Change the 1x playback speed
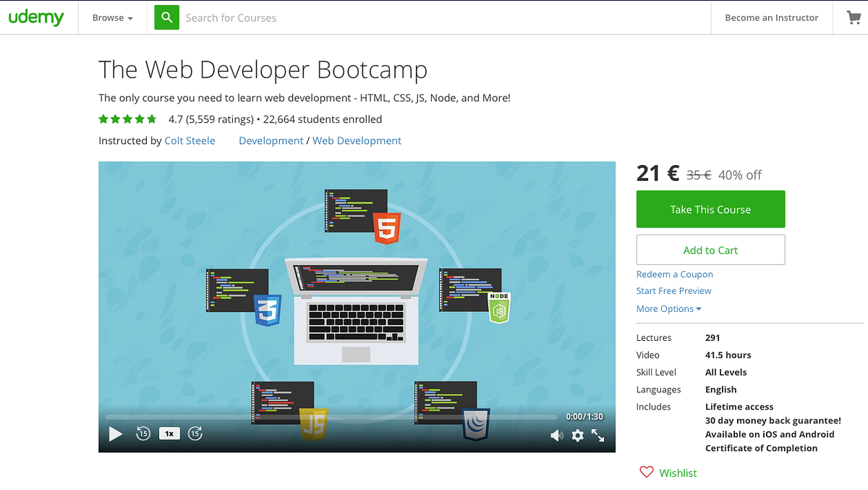This screenshot has height=490, width=868. coord(169,434)
